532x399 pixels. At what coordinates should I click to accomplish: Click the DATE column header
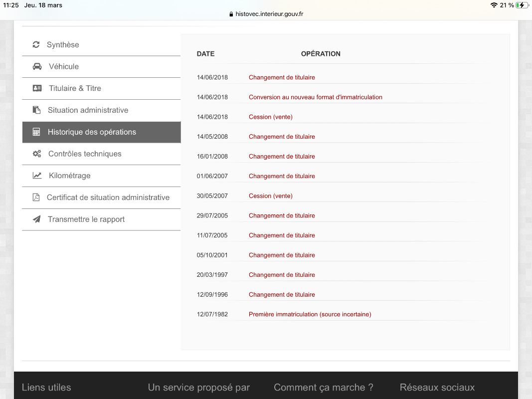pyautogui.click(x=205, y=54)
